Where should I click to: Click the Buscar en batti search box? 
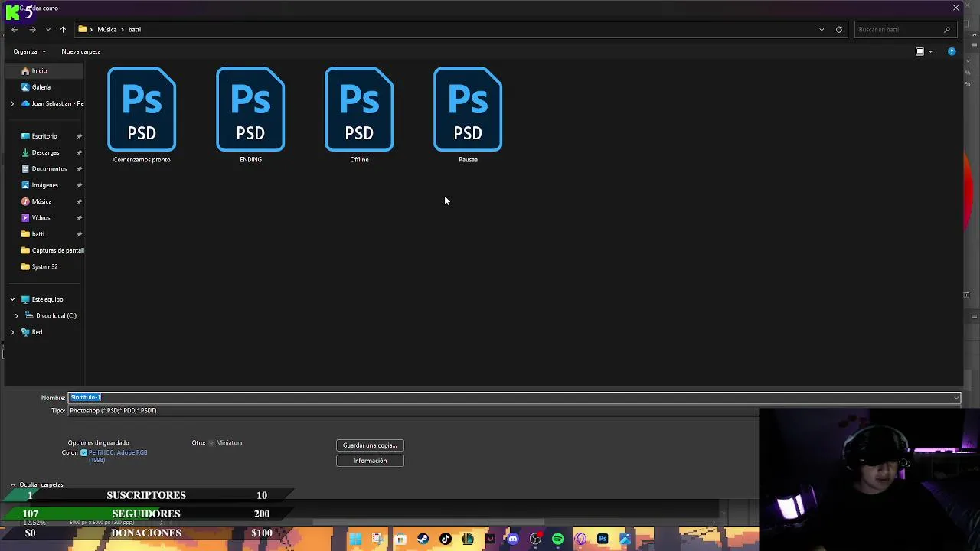point(904,29)
